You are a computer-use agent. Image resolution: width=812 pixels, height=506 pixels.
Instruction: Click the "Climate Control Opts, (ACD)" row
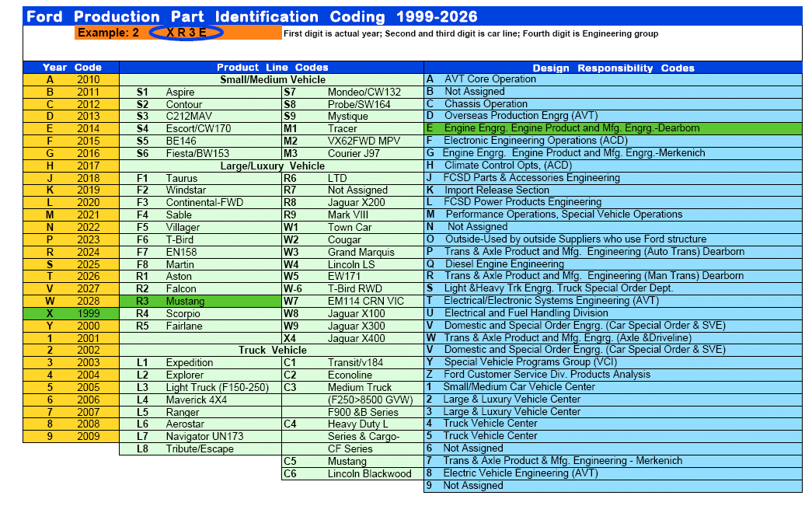613,166
